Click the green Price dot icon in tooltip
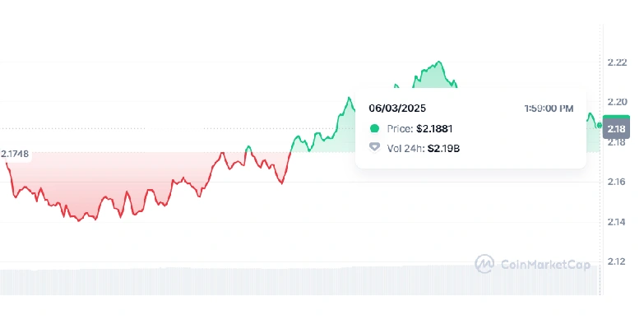The width and height of the screenshot is (644, 319). click(374, 128)
